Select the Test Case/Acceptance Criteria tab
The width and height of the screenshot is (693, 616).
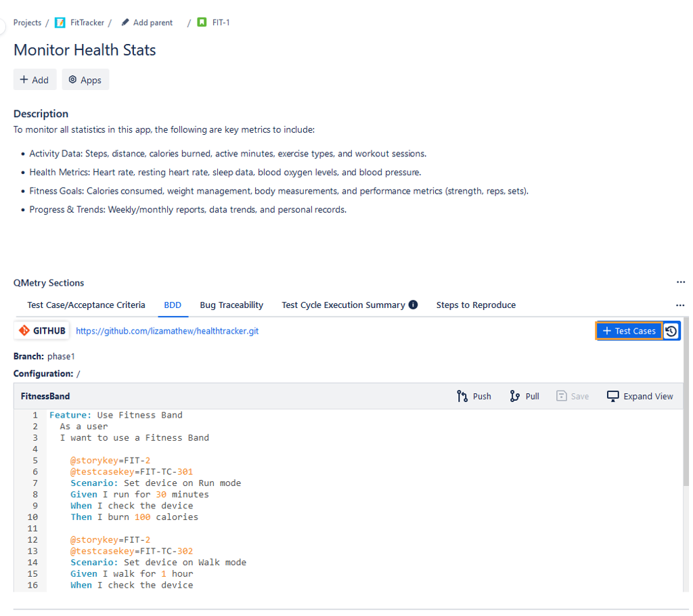coord(86,305)
